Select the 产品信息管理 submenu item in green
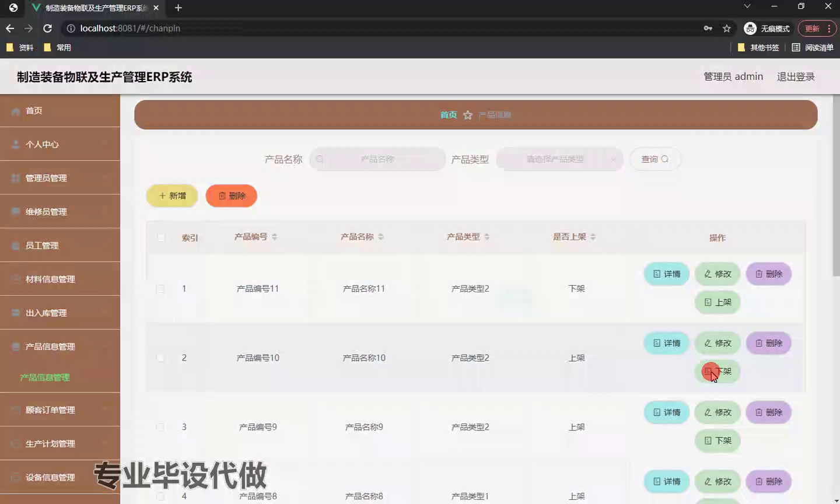The image size is (840, 504). pyautogui.click(x=45, y=377)
